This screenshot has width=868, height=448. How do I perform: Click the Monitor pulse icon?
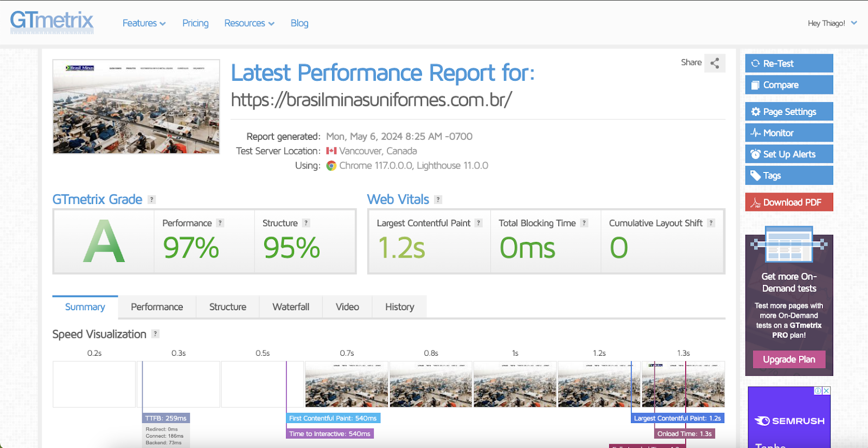pos(755,133)
